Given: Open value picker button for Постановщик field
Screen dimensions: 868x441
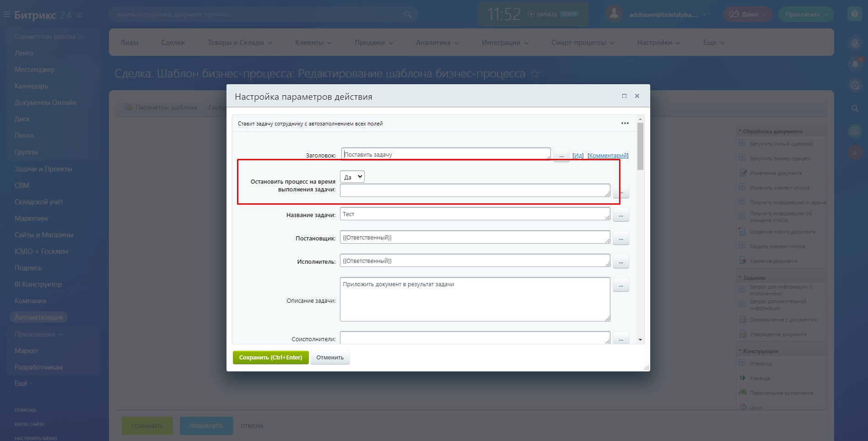Looking at the screenshot, I should pos(621,238).
